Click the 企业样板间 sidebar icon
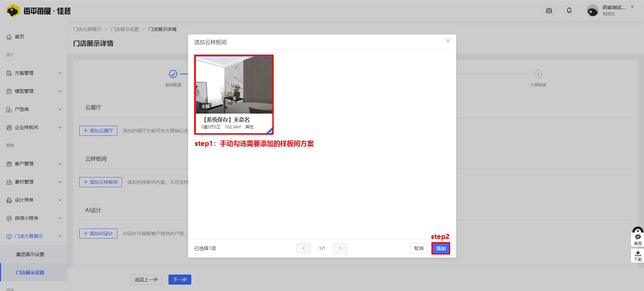 tap(9, 128)
